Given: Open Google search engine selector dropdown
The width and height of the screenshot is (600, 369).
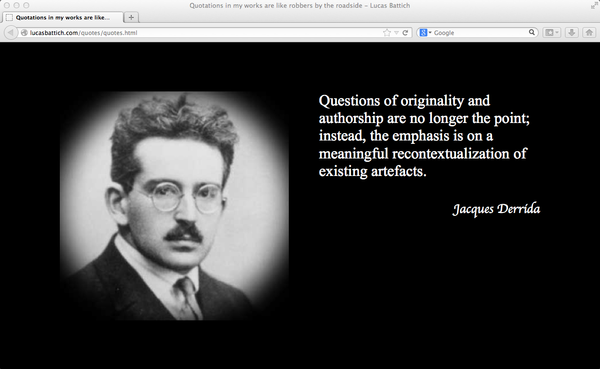Looking at the screenshot, I should (425, 33).
